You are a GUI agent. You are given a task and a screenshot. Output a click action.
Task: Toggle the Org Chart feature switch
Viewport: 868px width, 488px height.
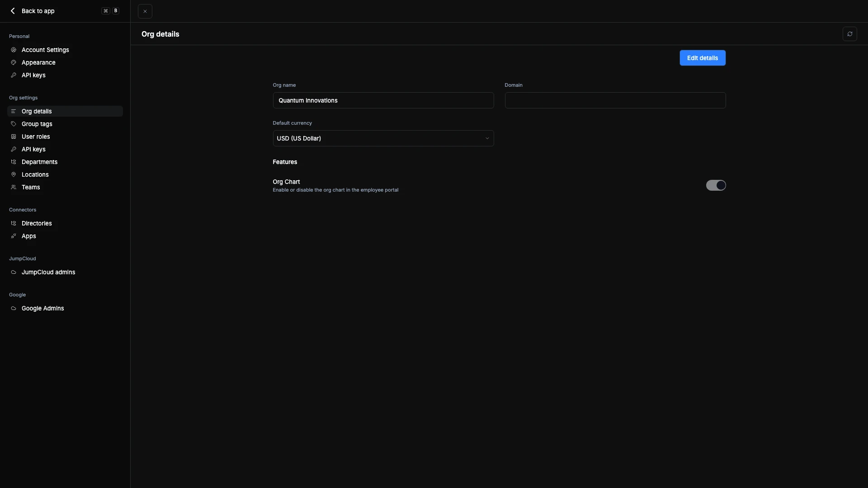[x=716, y=185]
